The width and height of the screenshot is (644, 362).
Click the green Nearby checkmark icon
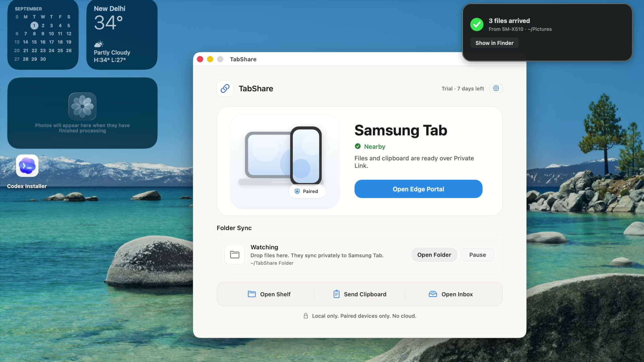358,146
